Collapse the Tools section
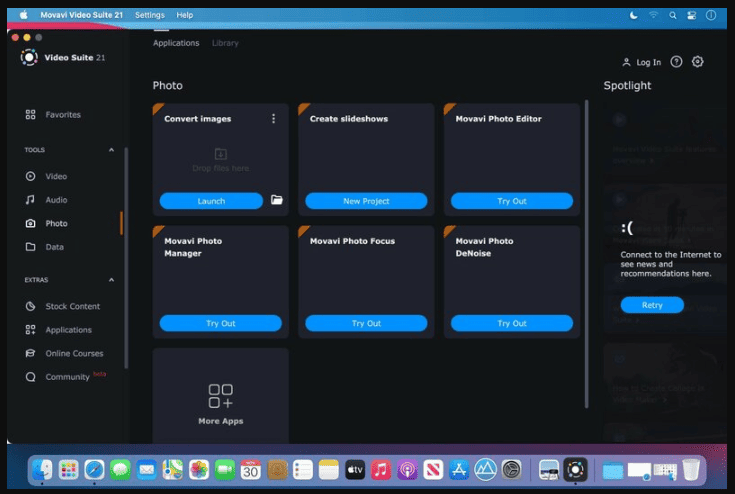Screen dimensions: 735x494 (111, 150)
